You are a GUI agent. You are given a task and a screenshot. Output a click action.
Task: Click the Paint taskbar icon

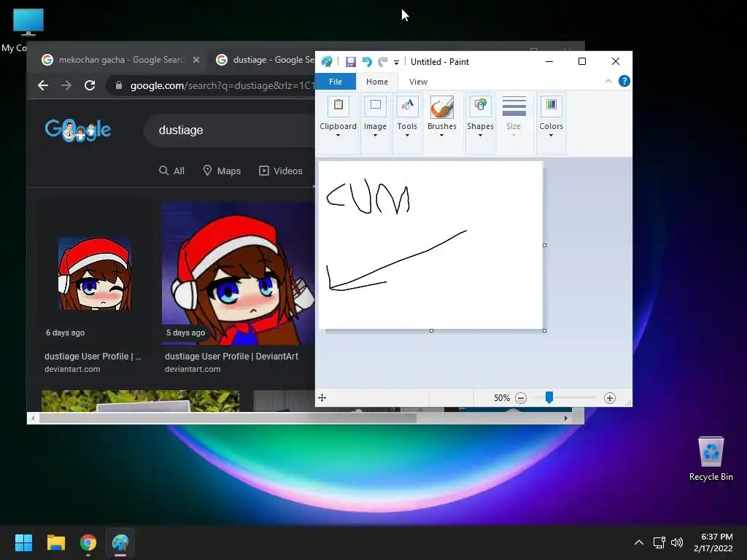tap(120, 542)
